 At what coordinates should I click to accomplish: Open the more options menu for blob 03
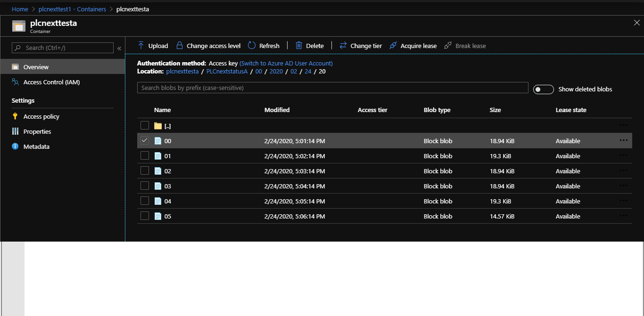(x=624, y=186)
